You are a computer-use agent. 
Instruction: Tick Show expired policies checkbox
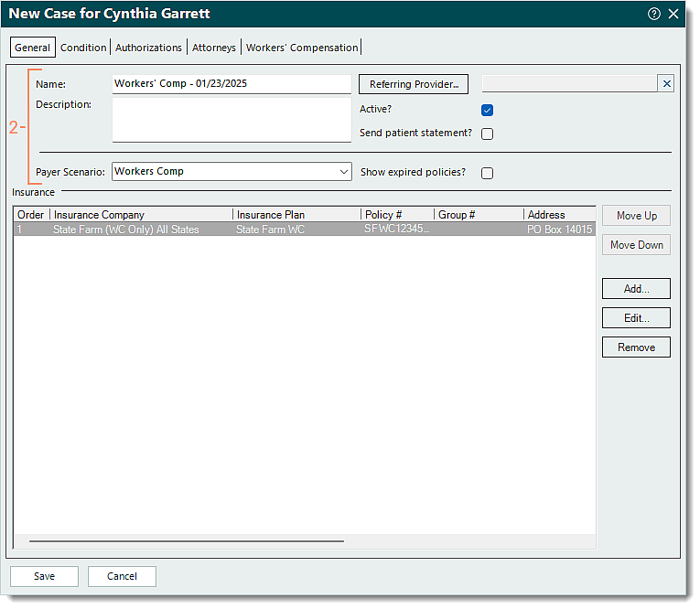(x=487, y=173)
